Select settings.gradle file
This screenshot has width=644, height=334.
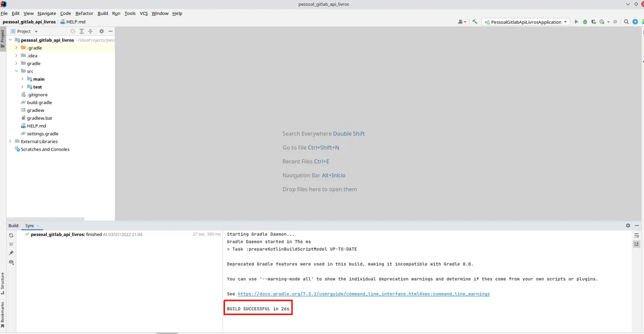click(42, 134)
